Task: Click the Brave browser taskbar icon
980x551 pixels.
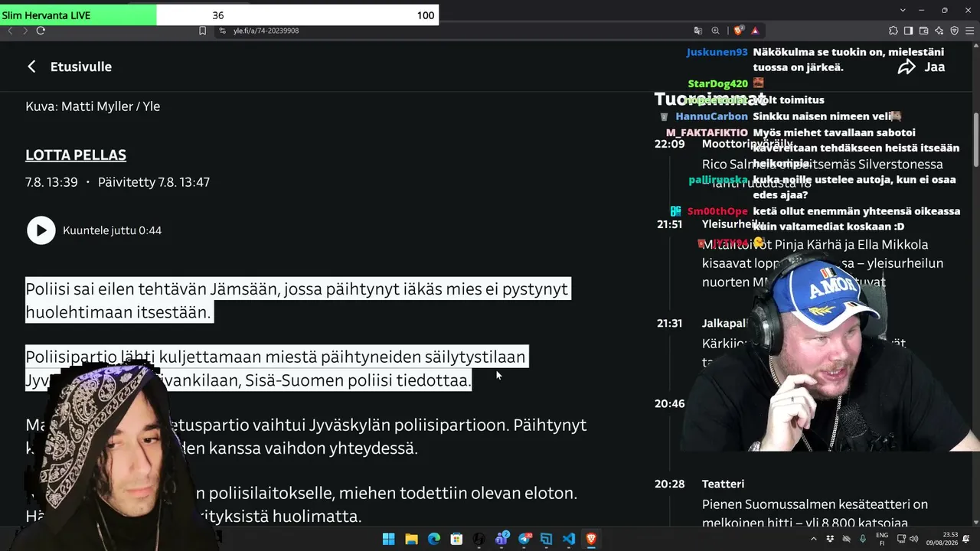Action: 591,539
